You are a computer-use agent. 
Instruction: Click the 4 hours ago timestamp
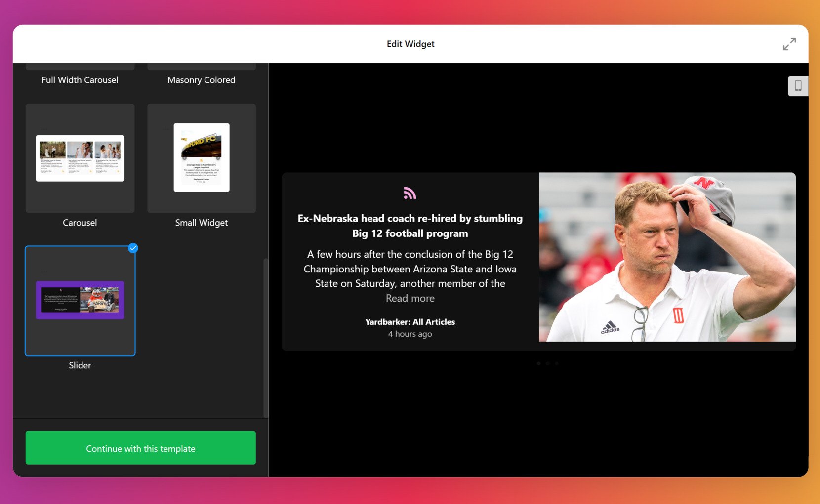coord(410,334)
